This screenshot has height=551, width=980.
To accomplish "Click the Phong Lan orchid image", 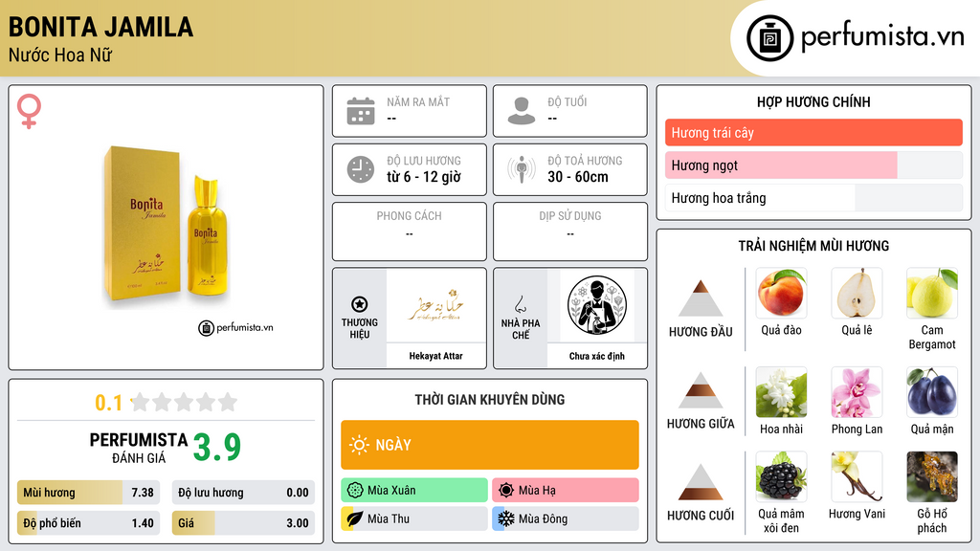I will tap(857, 391).
